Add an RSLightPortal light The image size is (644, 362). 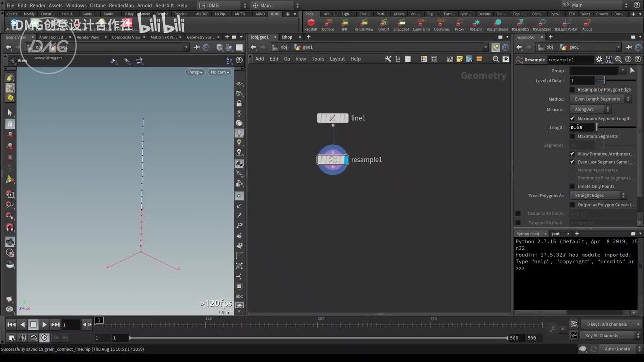click(566, 25)
